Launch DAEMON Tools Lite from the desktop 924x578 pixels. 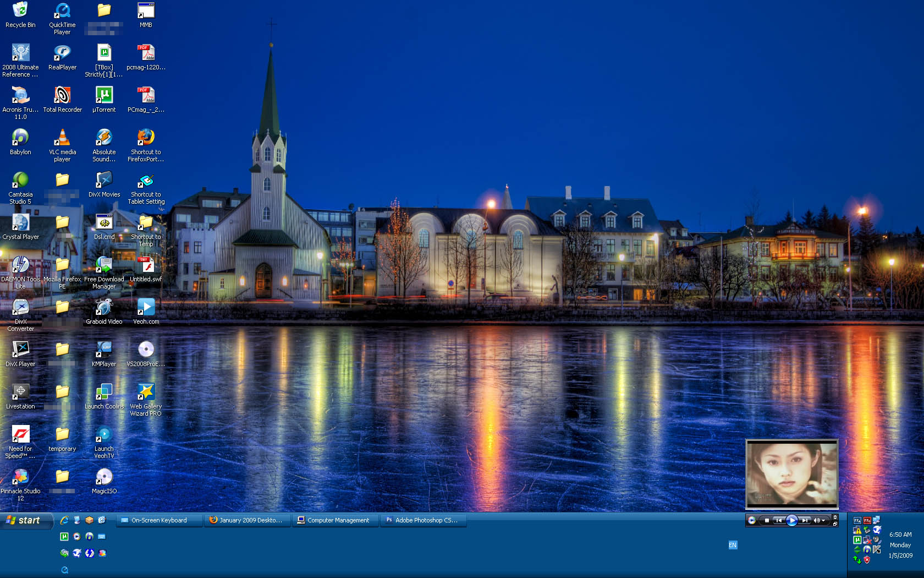pyautogui.click(x=20, y=265)
